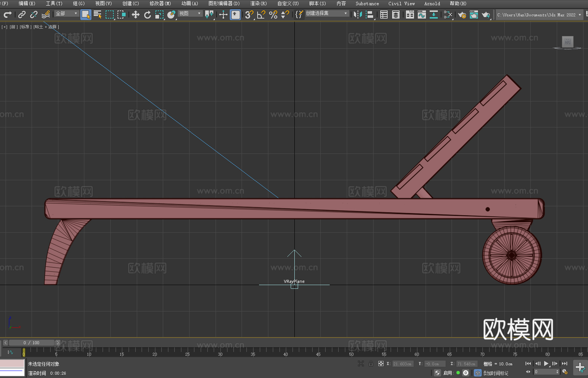This screenshot has height=378, width=588.
Task: Expand the 创建选择集 named selection dropdown
Action: pyautogui.click(x=327, y=13)
